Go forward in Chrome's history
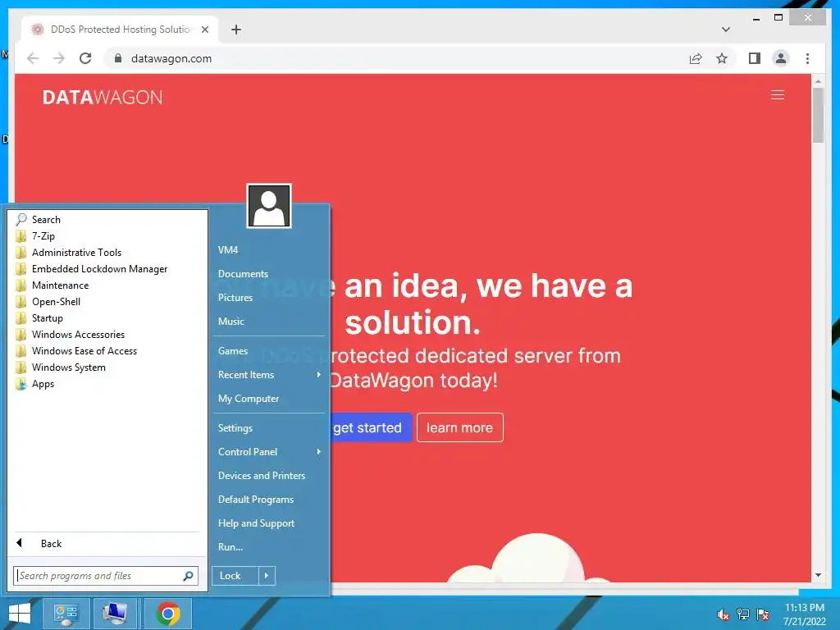 (59, 58)
